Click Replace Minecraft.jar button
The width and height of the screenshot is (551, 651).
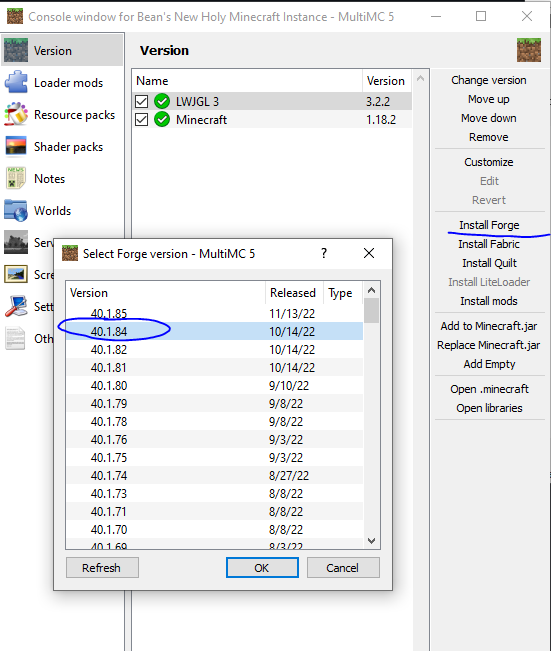coord(489,345)
